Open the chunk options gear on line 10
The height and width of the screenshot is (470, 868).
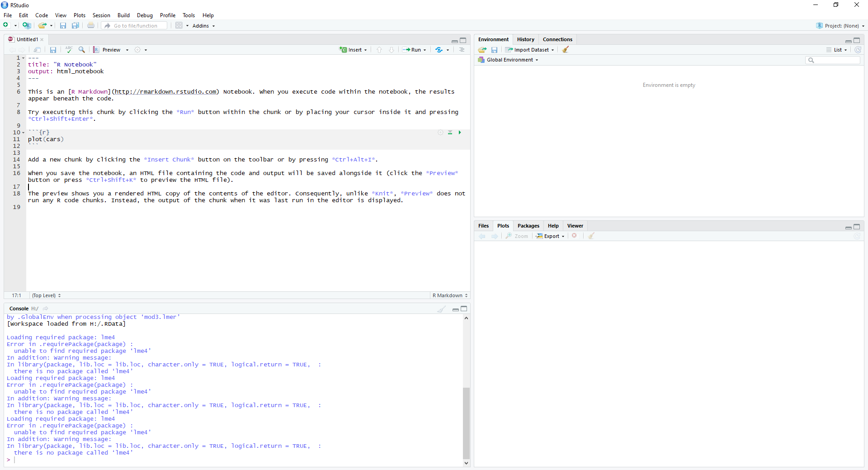[x=440, y=133]
